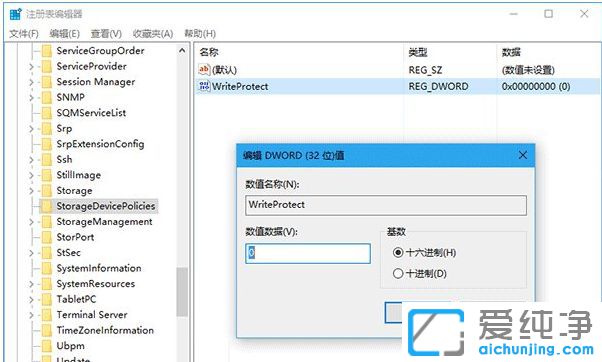
Task: Select the (默认) string value icon
Action: tap(204, 69)
